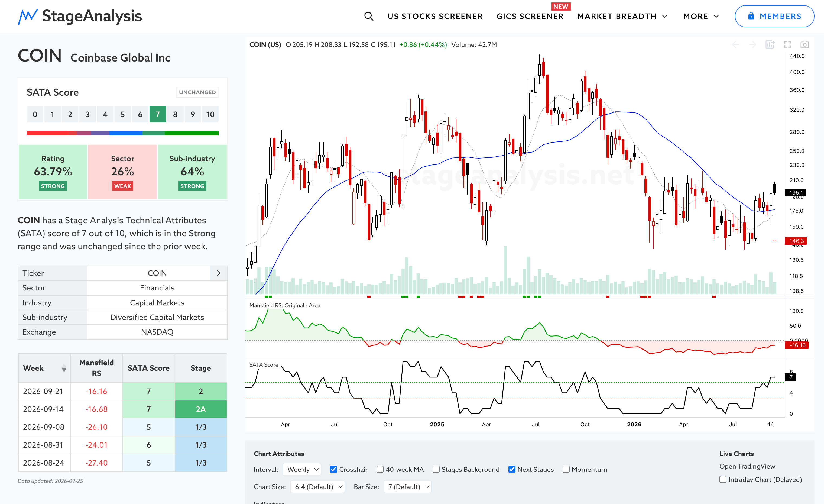Sort table by Week column arrows
This screenshot has height=504, width=824.
click(x=64, y=368)
